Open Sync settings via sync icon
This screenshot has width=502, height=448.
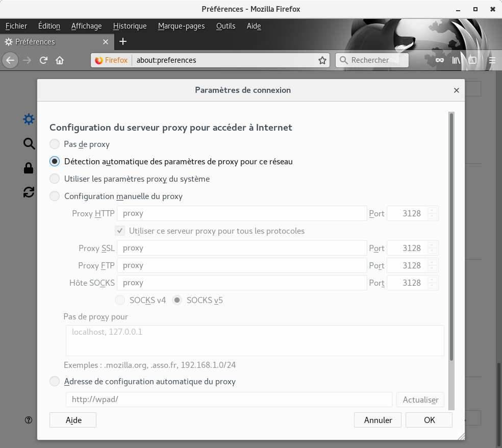pos(29,192)
